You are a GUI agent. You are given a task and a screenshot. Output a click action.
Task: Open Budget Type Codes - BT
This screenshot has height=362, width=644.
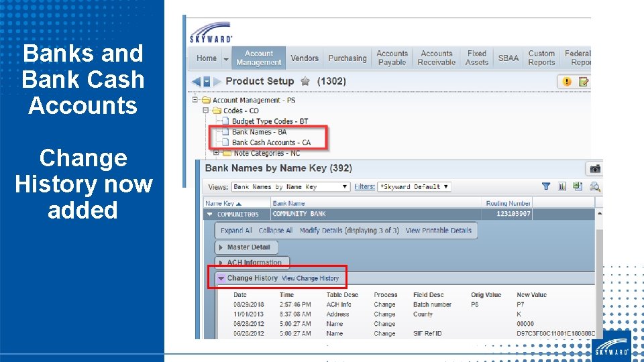coord(270,121)
